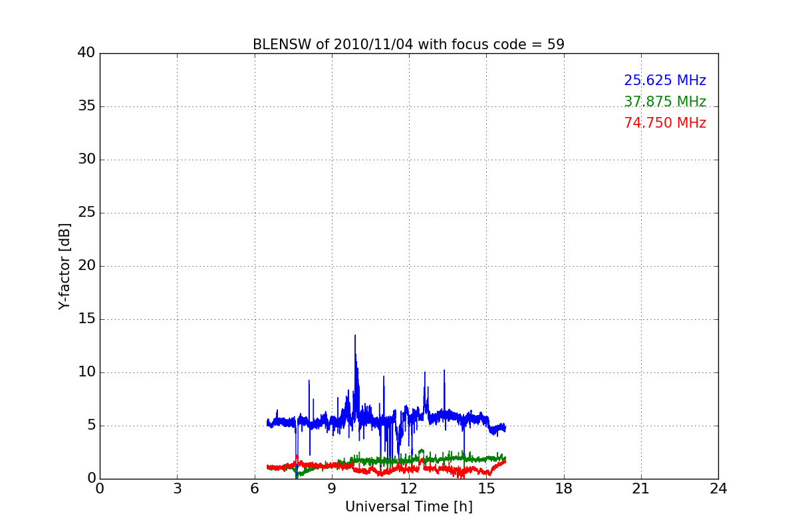Click the x-axis tick label 9
The height and width of the screenshot is (532, 798).
332,489
